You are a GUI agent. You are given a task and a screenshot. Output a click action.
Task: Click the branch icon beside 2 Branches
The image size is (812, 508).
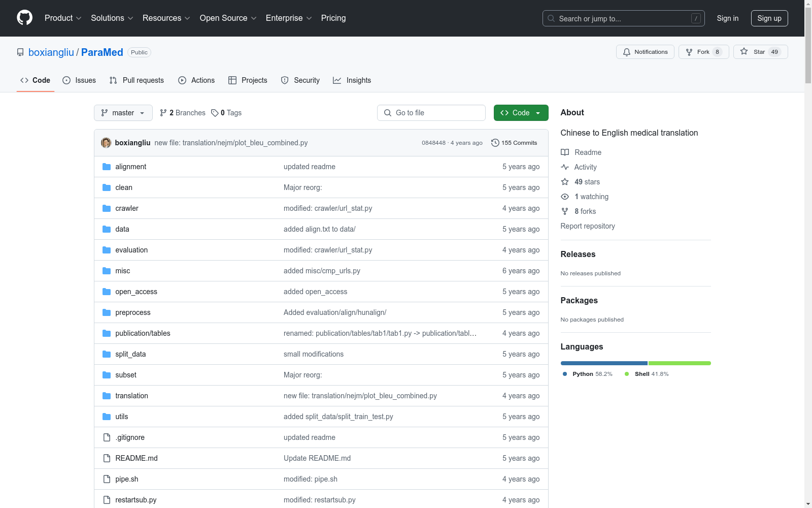163,113
